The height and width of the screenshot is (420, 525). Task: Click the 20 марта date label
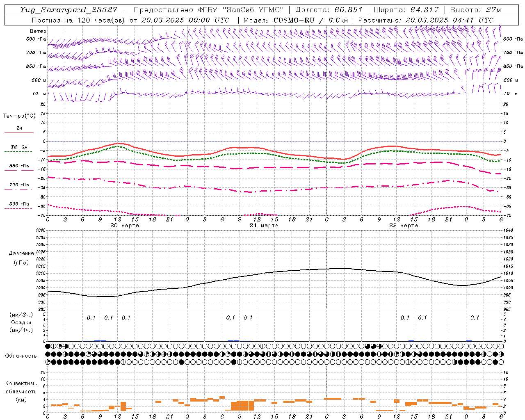click(125, 226)
